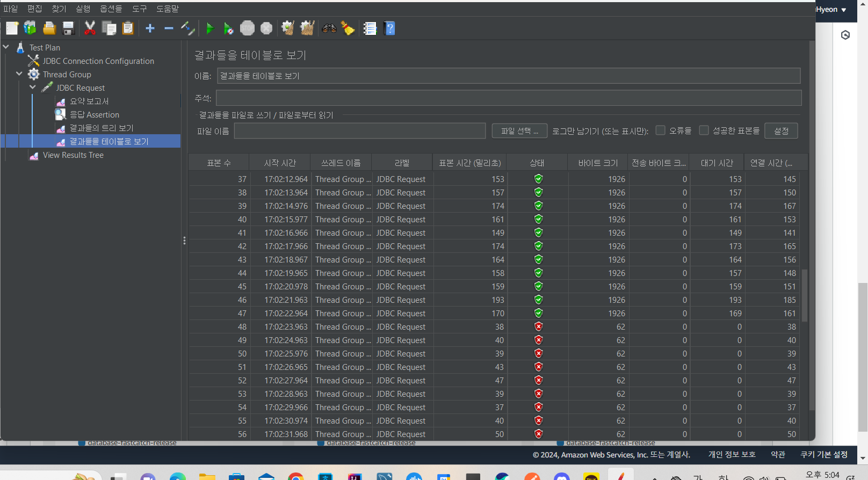The height and width of the screenshot is (480, 868).
Task: Start the test with green play icon
Action: pyautogui.click(x=210, y=28)
